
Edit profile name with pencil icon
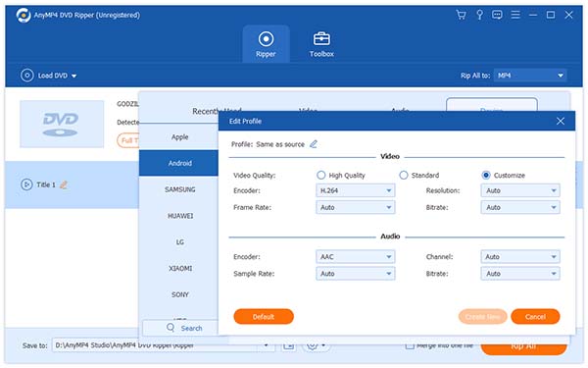tap(314, 144)
